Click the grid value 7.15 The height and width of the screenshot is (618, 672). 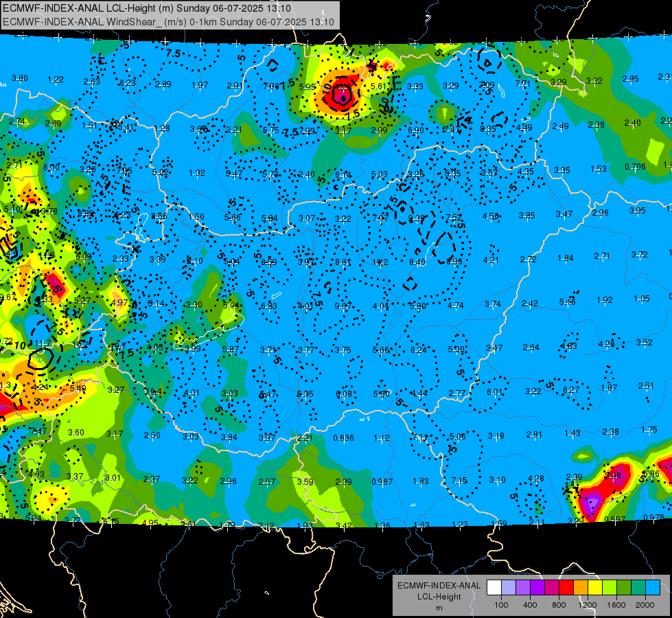[459, 481]
